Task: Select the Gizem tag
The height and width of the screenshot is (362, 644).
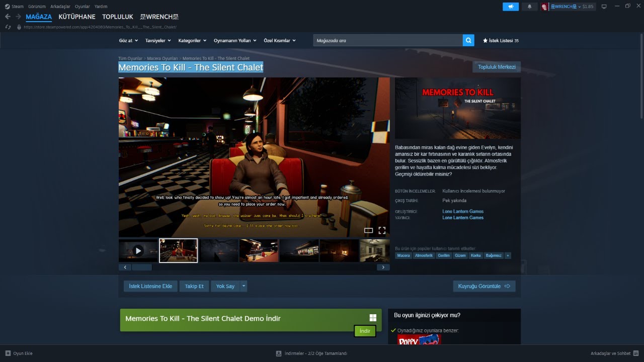Action: click(460, 255)
